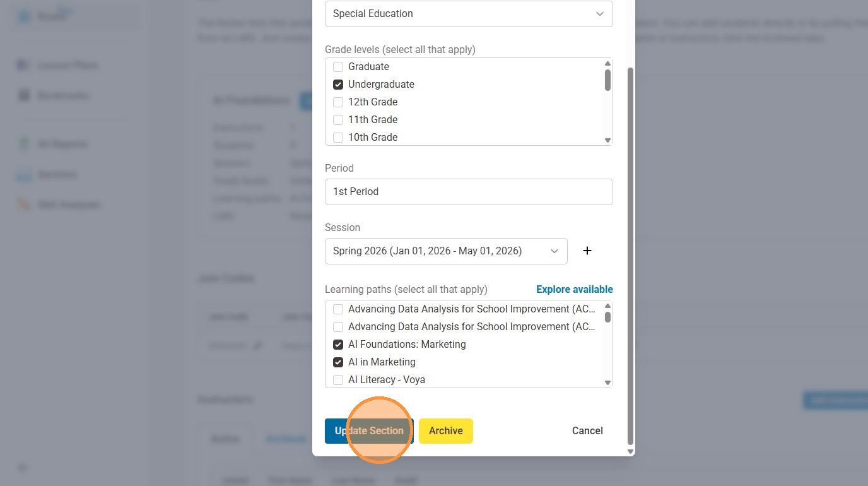The image size is (868, 486).
Task: Click the Lesson Plans sidebar icon
Action: pos(24,65)
